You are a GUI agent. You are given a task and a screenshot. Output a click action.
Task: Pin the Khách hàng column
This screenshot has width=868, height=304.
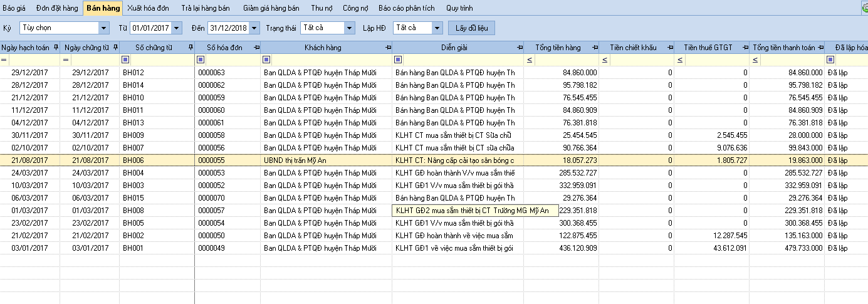pos(387,48)
